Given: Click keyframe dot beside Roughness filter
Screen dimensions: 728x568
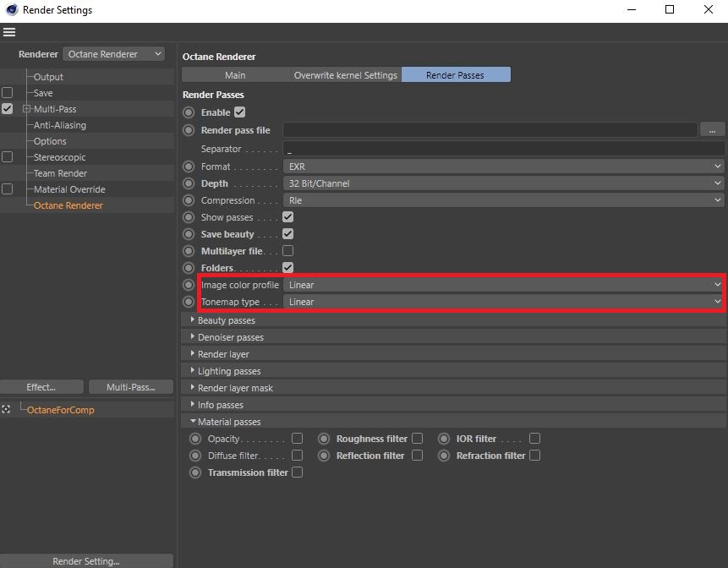Looking at the screenshot, I should click(x=324, y=439).
